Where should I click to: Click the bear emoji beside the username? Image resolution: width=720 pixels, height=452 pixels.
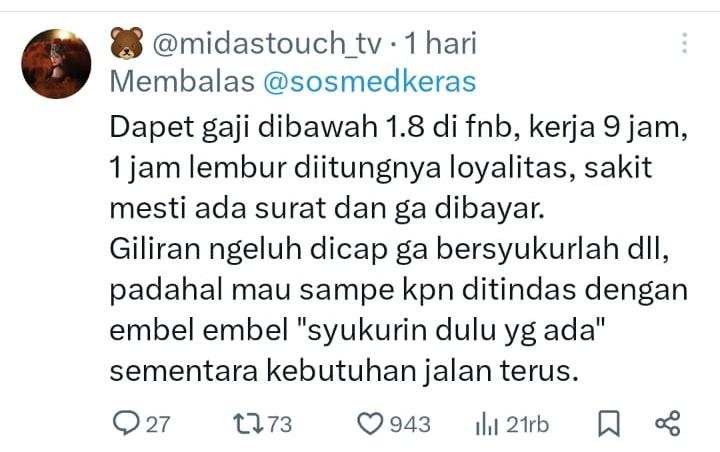point(127,43)
